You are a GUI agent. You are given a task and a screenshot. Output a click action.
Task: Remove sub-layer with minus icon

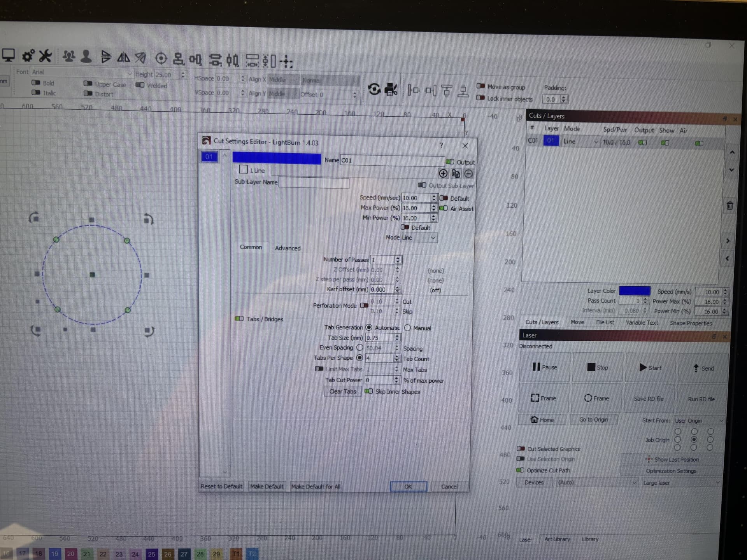click(468, 174)
